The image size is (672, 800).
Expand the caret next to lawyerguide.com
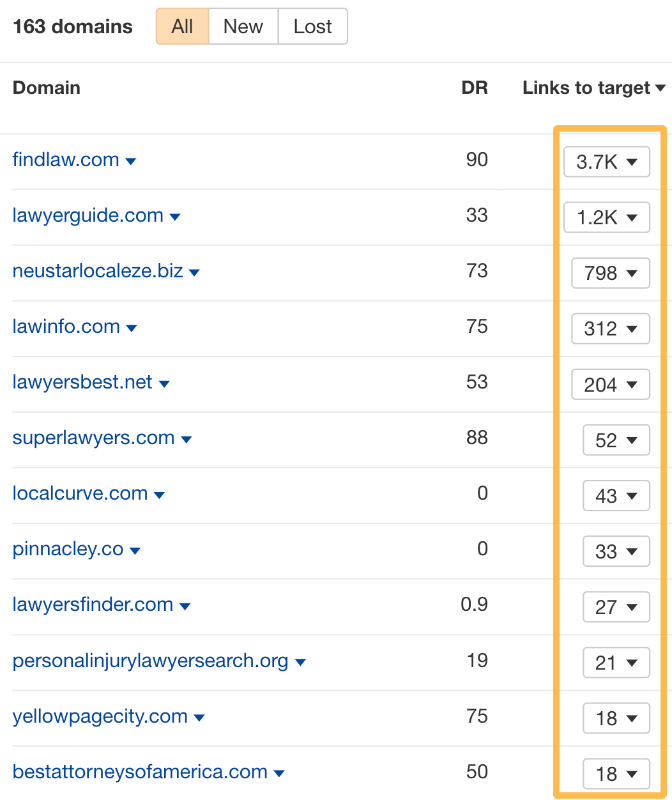[x=175, y=217]
